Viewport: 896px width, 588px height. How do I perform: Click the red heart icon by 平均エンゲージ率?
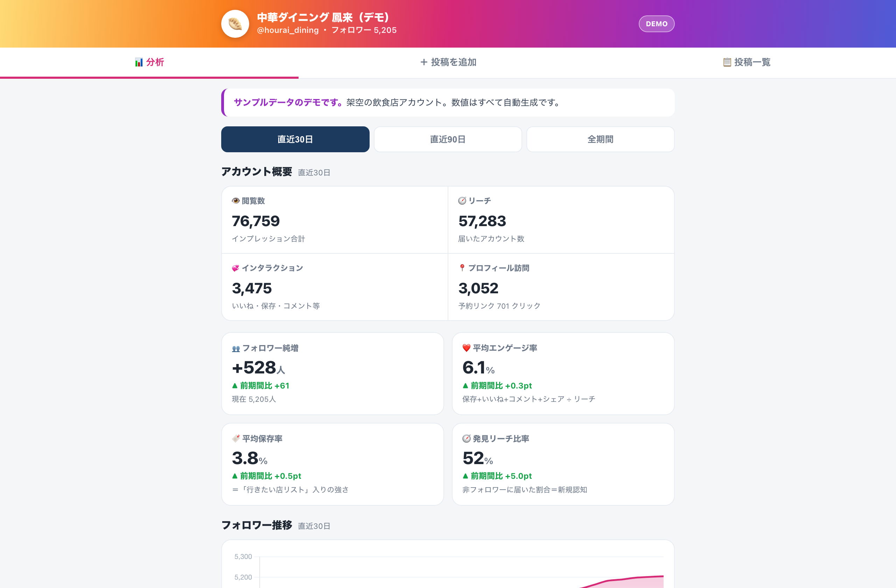pyautogui.click(x=467, y=348)
